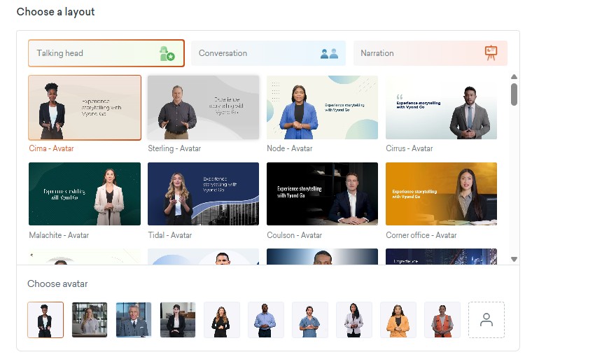This screenshot has width=602, height=364.
Task: Pick the Sterling - Avatar template thumbnail
Action: pos(203,108)
